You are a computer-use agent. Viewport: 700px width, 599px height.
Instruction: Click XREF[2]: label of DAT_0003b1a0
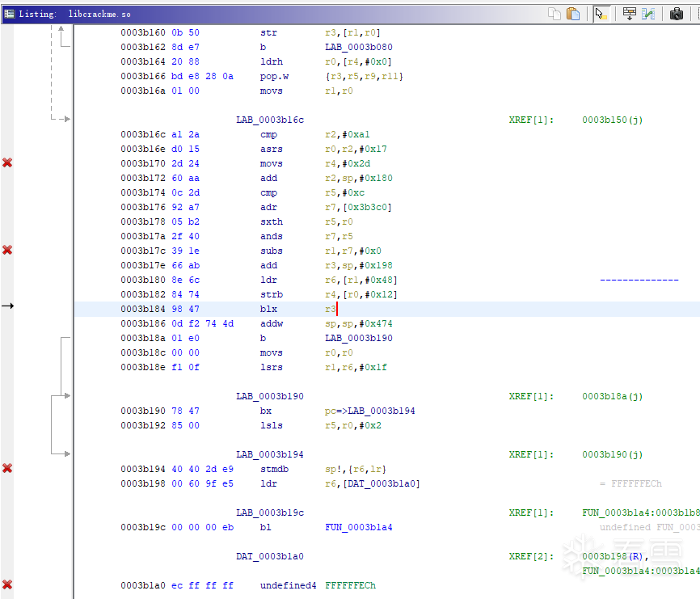(531, 557)
